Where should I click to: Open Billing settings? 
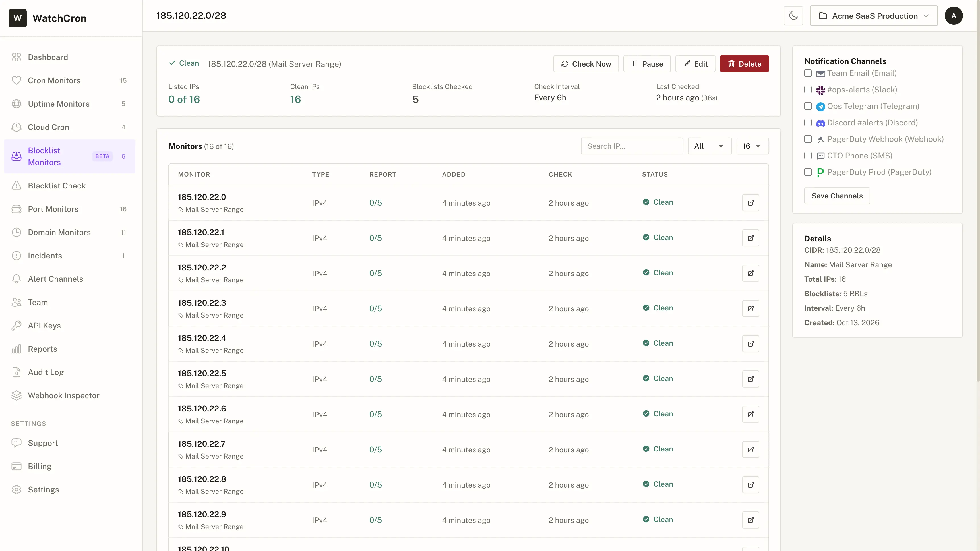pyautogui.click(x=70, y=466)
